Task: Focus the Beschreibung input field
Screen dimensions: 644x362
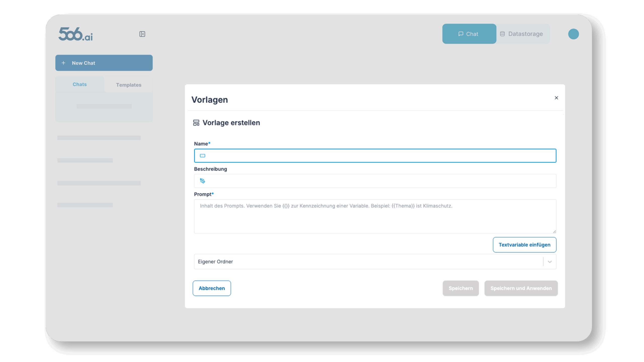Action: point(375,181)
